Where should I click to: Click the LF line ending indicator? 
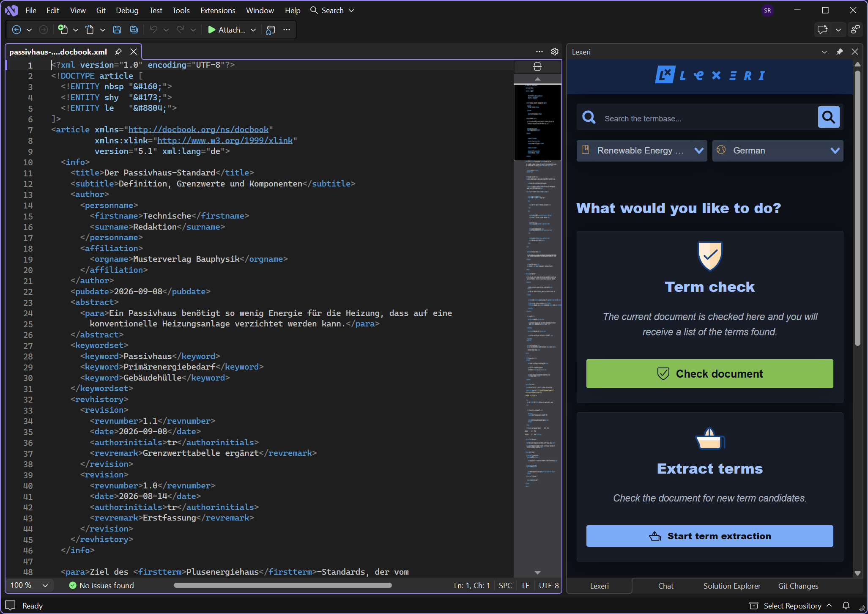point(526,585)
